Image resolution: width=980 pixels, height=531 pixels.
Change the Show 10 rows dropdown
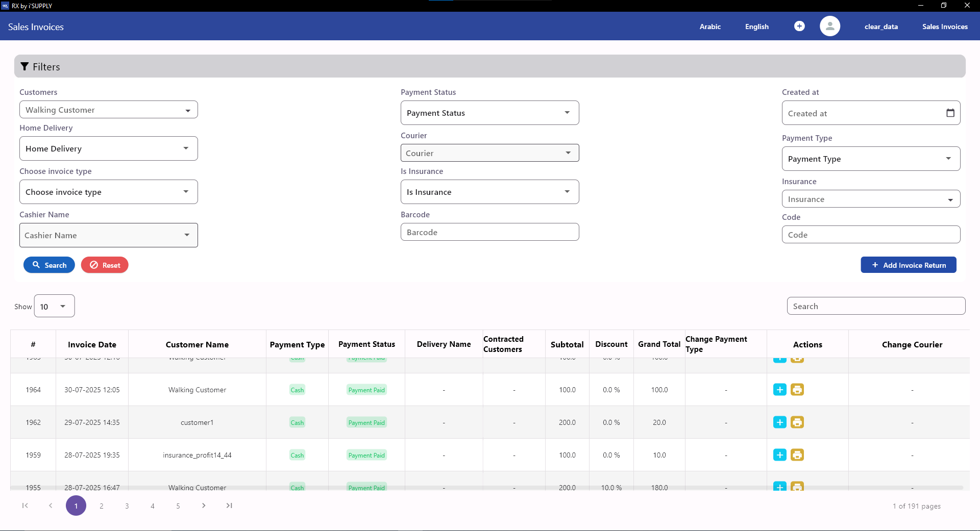tap(55, 306)
